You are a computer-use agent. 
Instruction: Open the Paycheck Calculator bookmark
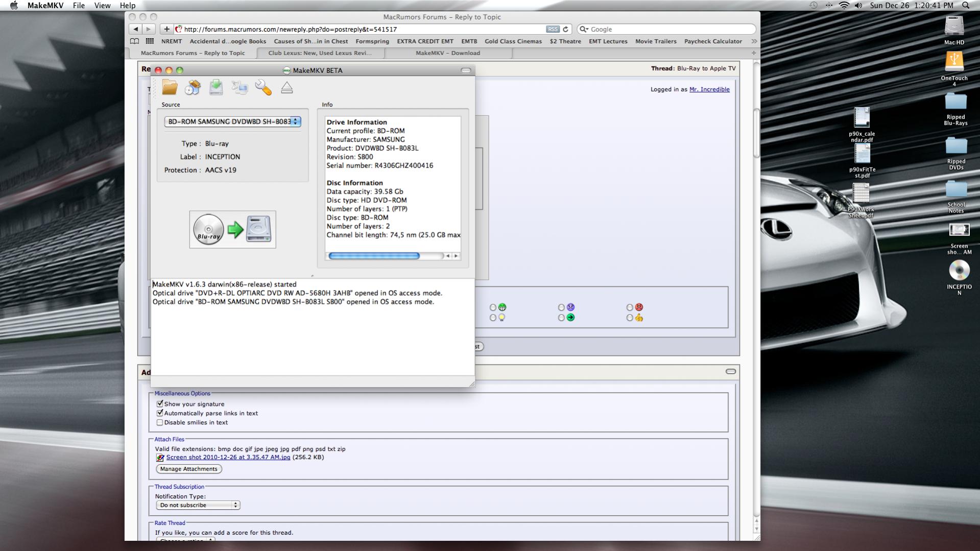click(x=713, y=41)
